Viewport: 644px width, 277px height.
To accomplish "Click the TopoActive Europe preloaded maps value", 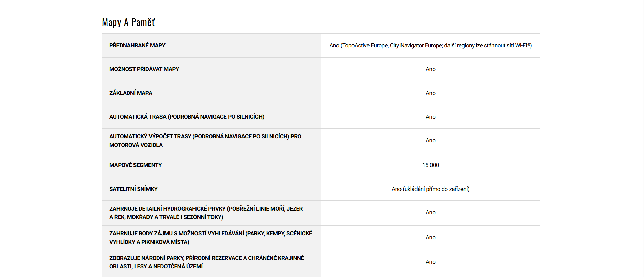I will pos(430,45).
